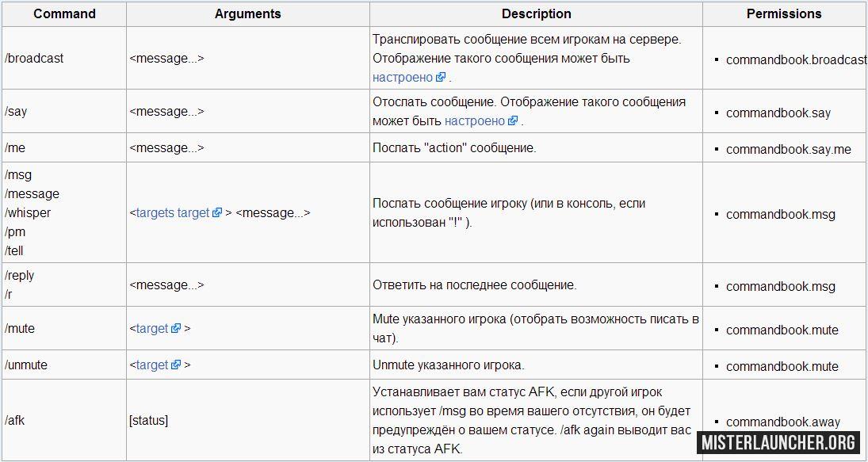Viewport: 868px width, 462px height.
Task: Open the target link in the /mute row
Action: (152, 328)
